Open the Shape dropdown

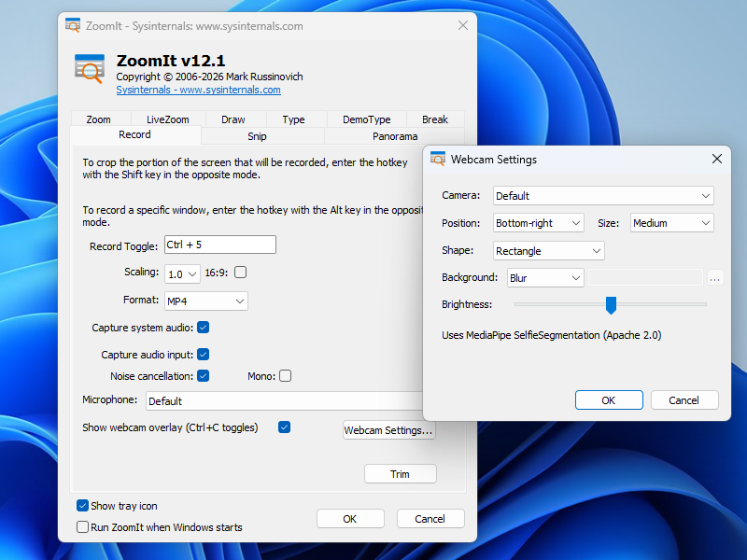pos(549,251)
